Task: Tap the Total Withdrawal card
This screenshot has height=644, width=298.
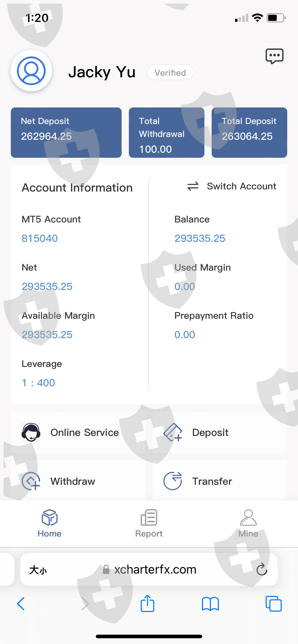Action: point(167,133)
